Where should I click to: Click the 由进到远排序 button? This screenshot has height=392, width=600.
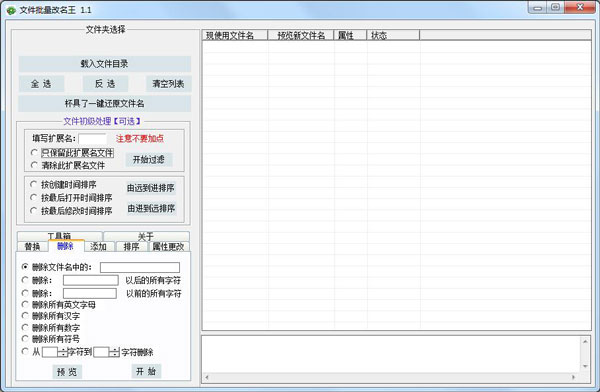(151, 208)
